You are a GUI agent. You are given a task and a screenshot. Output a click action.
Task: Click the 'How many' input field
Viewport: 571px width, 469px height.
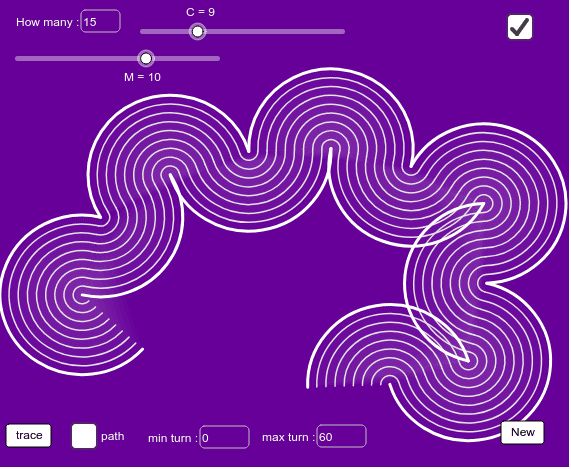101,21
